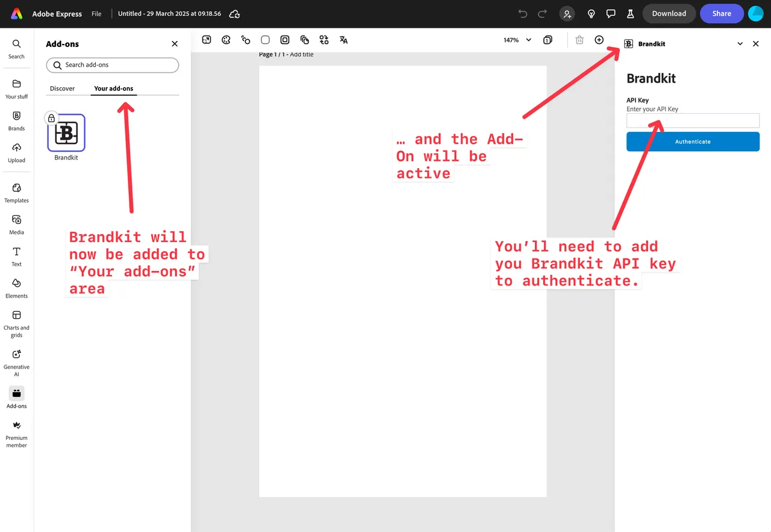Open the color theme palette icon
Viewport: 771px width, 532px height.
tap(226, 40)
